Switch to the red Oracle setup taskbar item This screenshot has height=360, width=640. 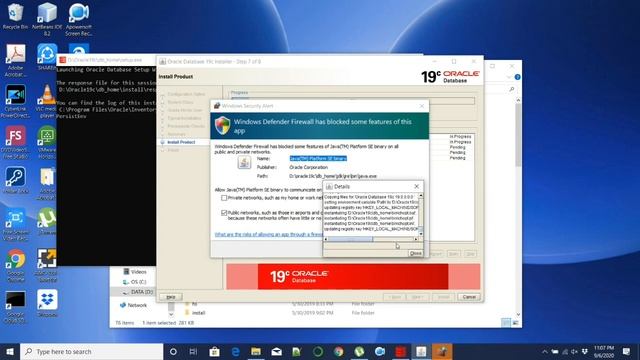400,351
